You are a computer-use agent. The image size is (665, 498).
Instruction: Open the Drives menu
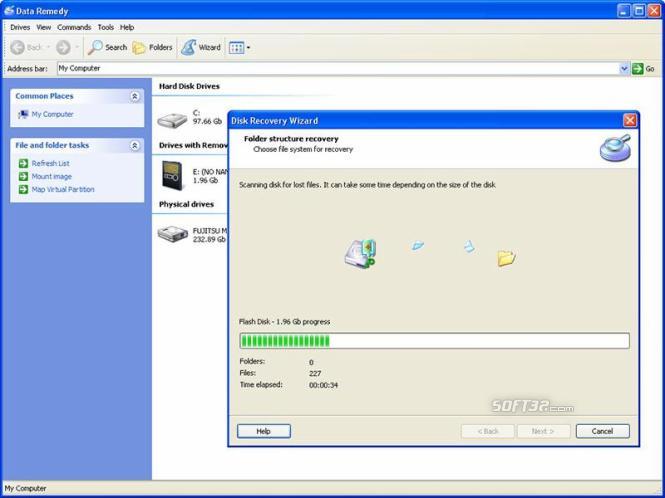pos(20,27)
